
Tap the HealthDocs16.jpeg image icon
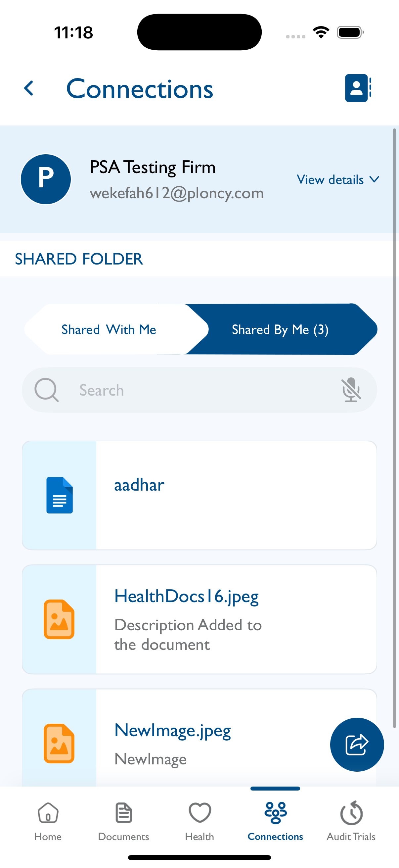point(59,619)
